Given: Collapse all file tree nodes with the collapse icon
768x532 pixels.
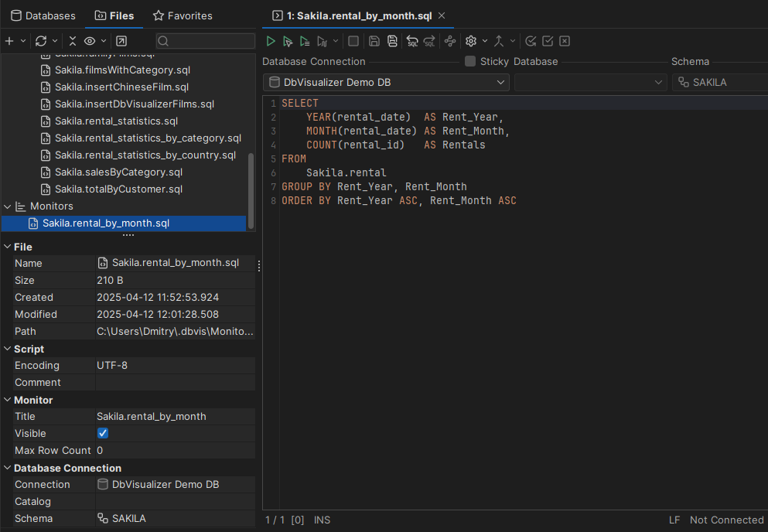Looking at the screenshot, I should coord(73,40).
